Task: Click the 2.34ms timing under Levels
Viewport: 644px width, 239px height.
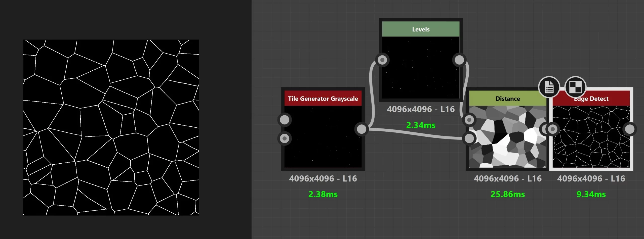Action: point(421,125)
